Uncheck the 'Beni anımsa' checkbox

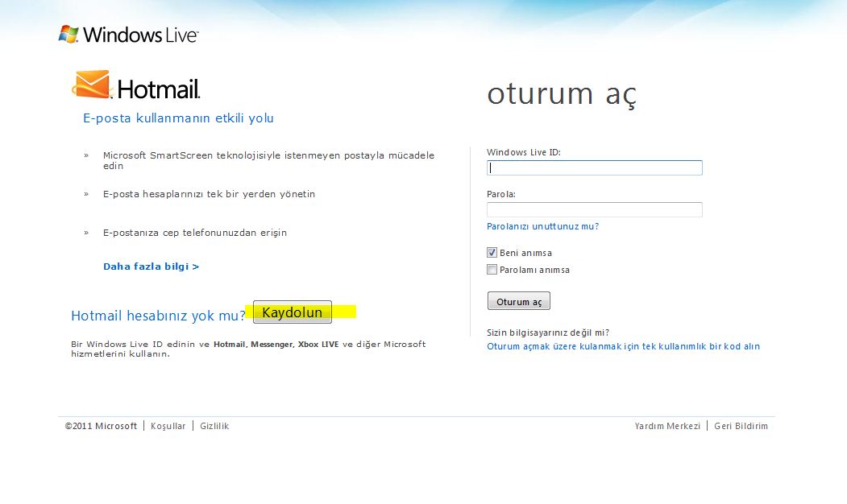click(492, 253)
